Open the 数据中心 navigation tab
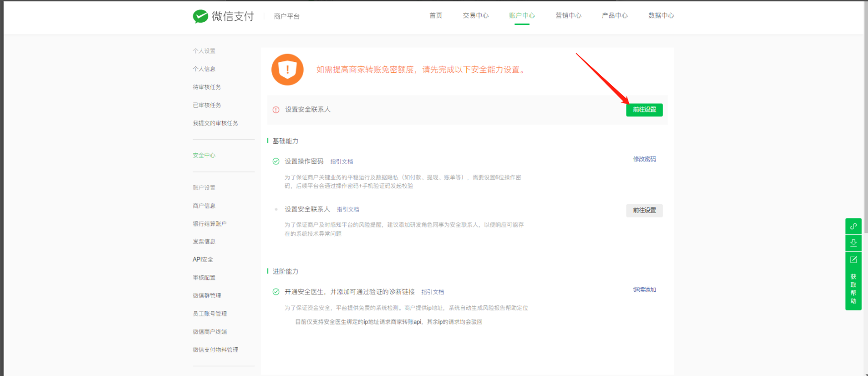868x376 pixels. pos(661,16)
